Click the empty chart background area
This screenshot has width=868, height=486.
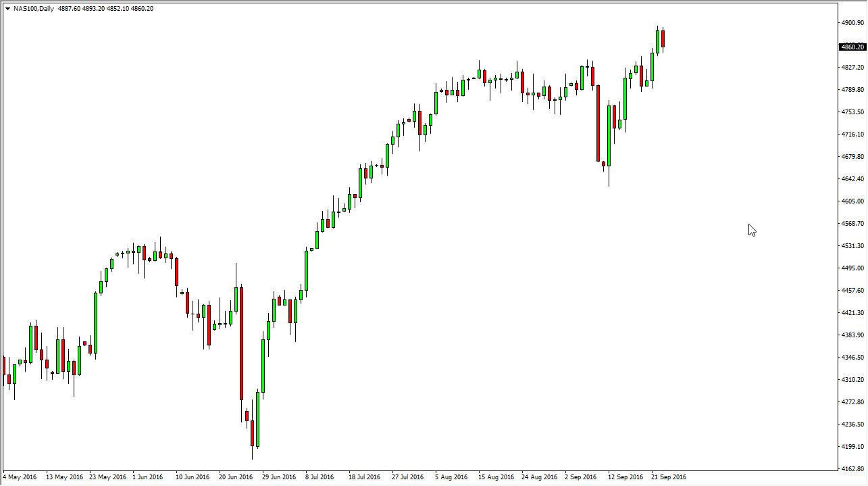(x=743, y=304)
